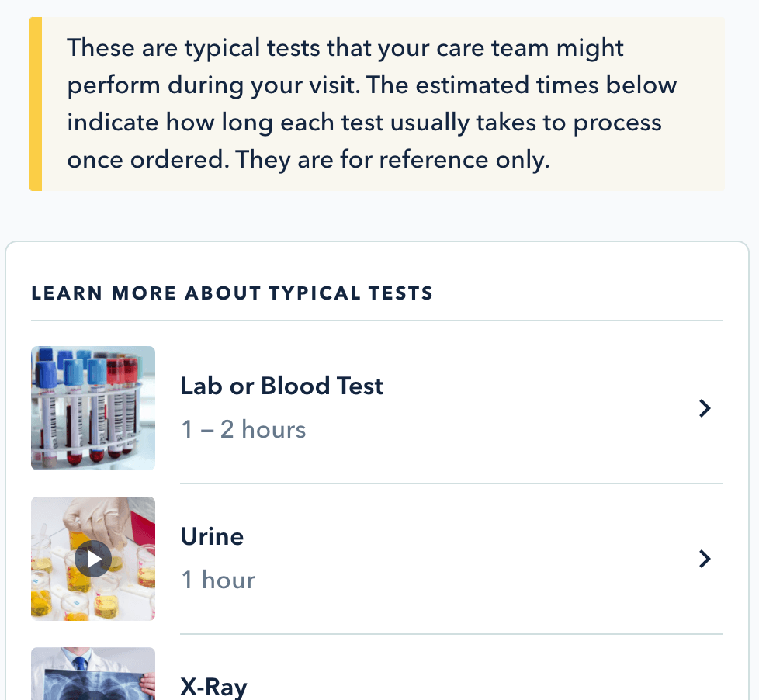This screenshot has height=700, width=759.
Task: Click "These are typical tests" banner line
Action: click(x=345, y=48)
